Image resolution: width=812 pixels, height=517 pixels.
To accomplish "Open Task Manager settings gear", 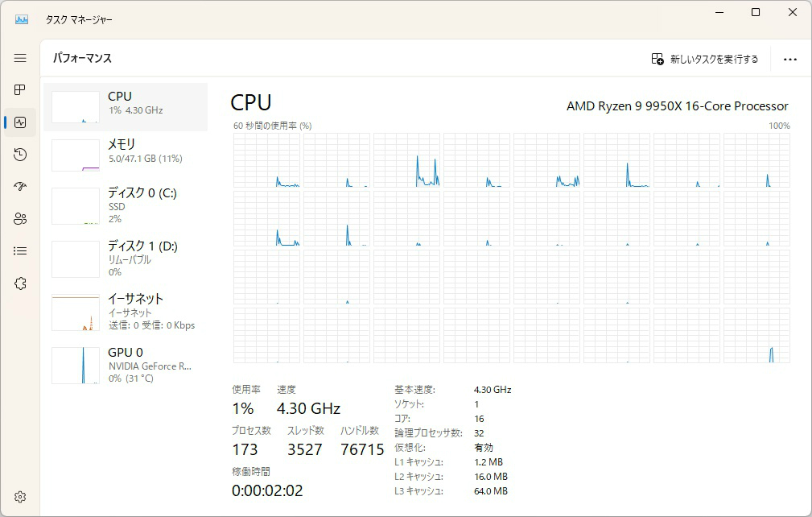I will (20, 497).
